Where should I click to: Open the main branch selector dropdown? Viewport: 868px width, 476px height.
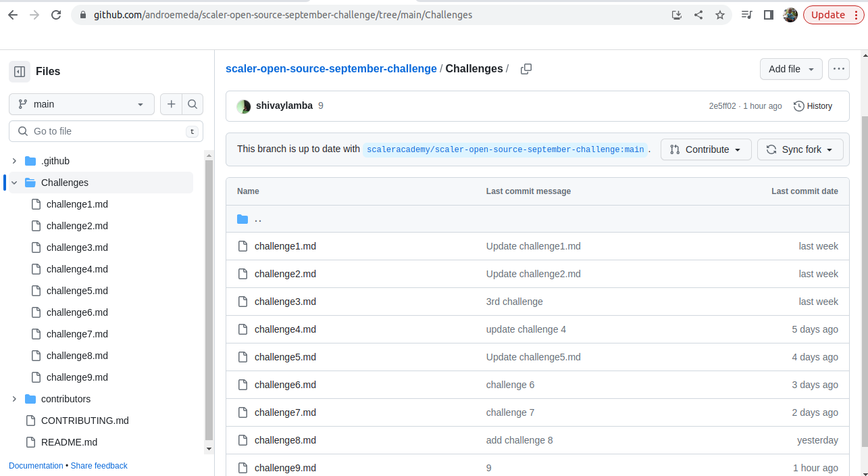[x=81, y=104]
